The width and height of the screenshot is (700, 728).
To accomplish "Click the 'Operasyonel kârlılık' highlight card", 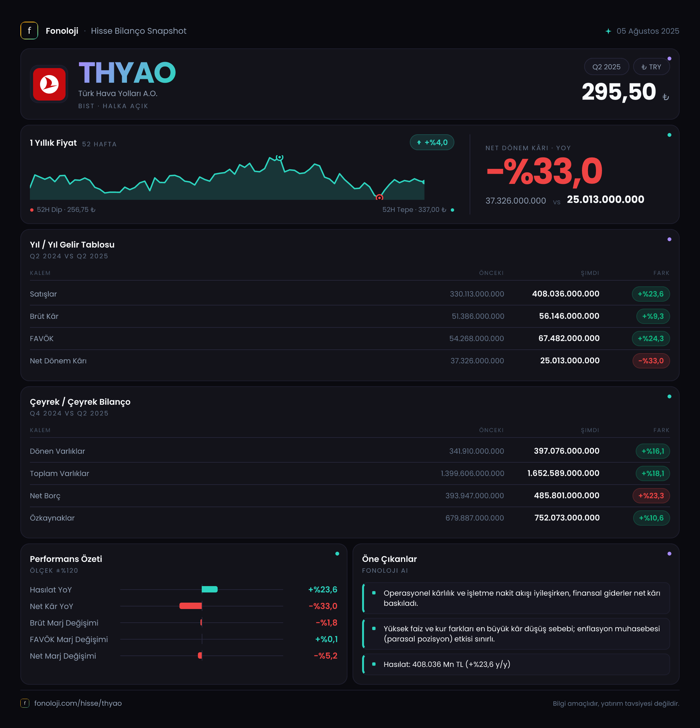I will [x=516, y=598].
